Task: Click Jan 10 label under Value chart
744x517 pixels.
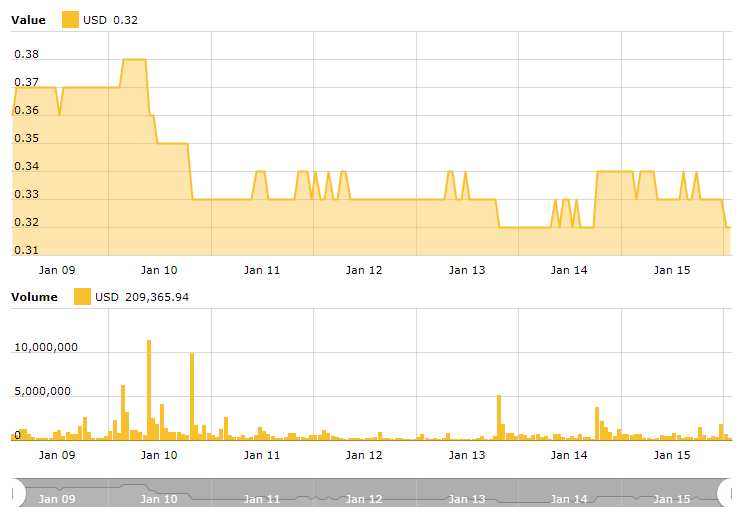Action: 159,270
